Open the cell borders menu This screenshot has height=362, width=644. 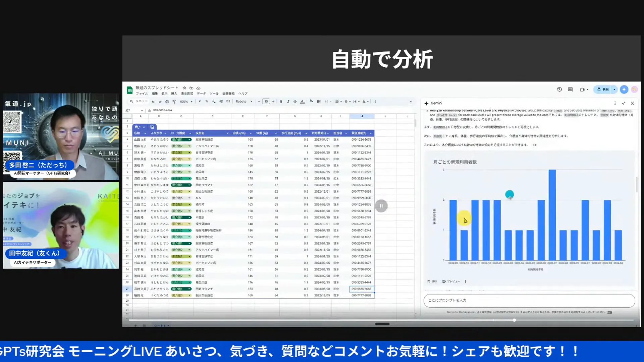tap(319, 102)
